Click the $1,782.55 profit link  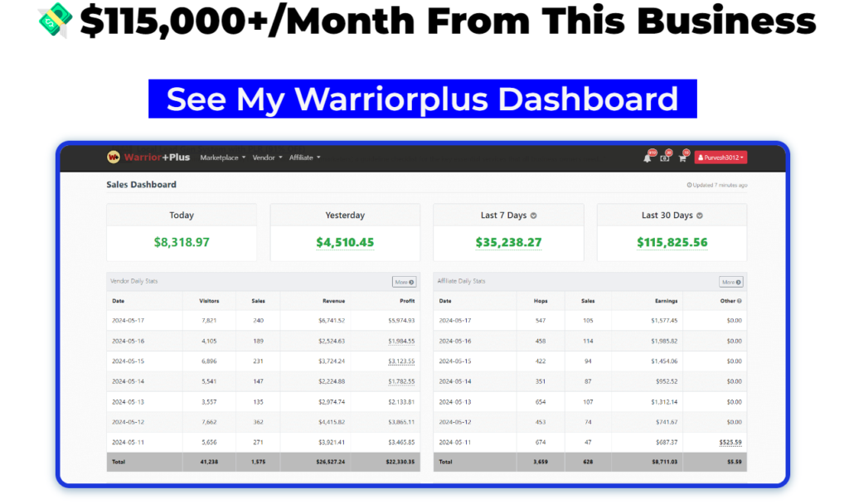pos(401,381)
